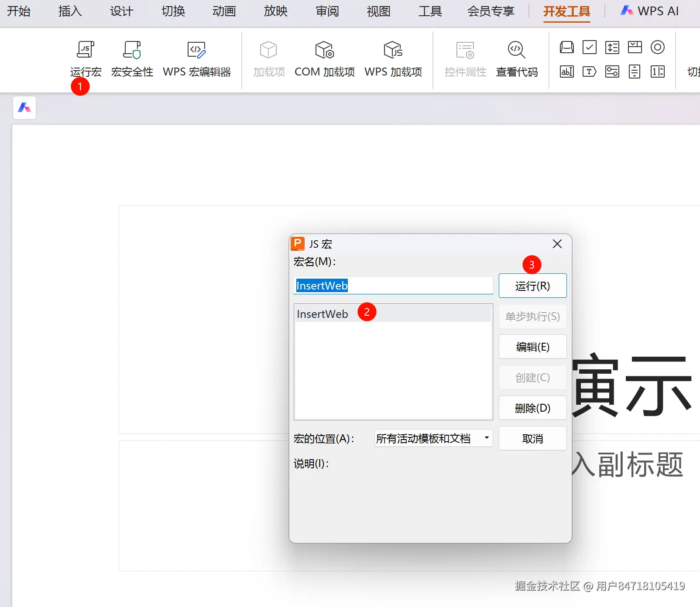The image size is (700, 607).
Task: Insert a check box control from the ribbon
Action: [x=590, y=47]
